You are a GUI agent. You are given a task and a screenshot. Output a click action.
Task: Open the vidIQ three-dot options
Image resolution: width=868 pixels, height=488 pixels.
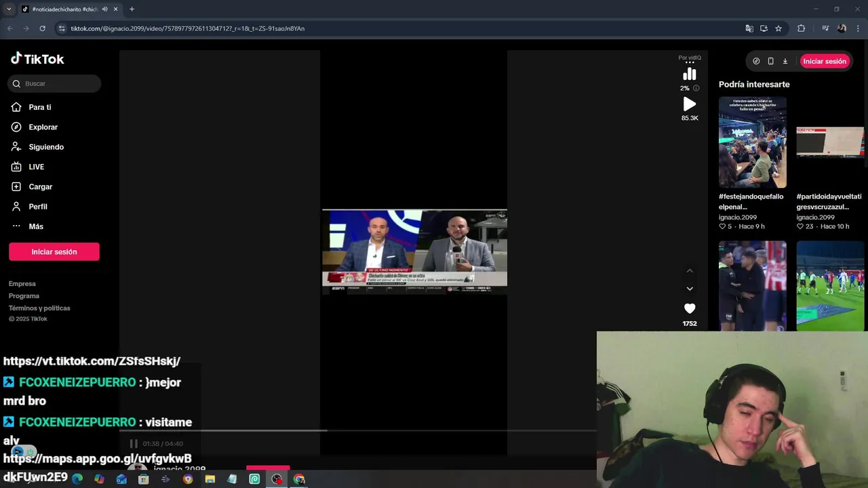tap(690, 62)
